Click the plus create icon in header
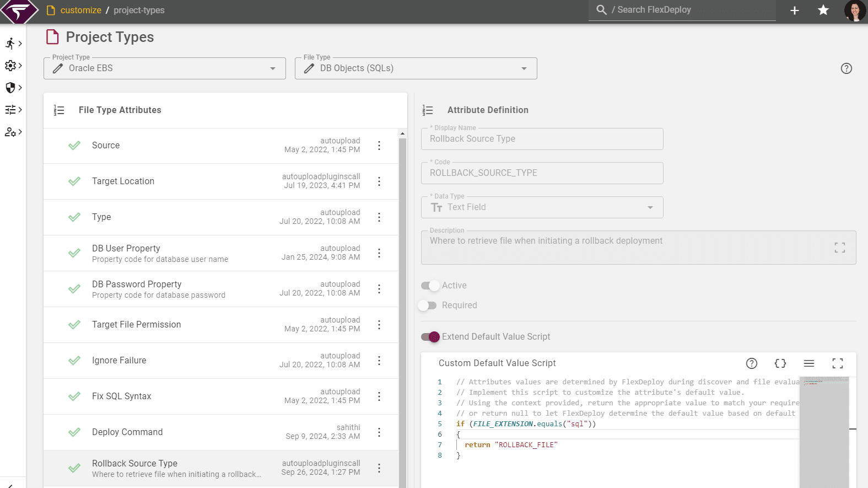The height and width of the screenshot is (488, 868). (795, 10)
